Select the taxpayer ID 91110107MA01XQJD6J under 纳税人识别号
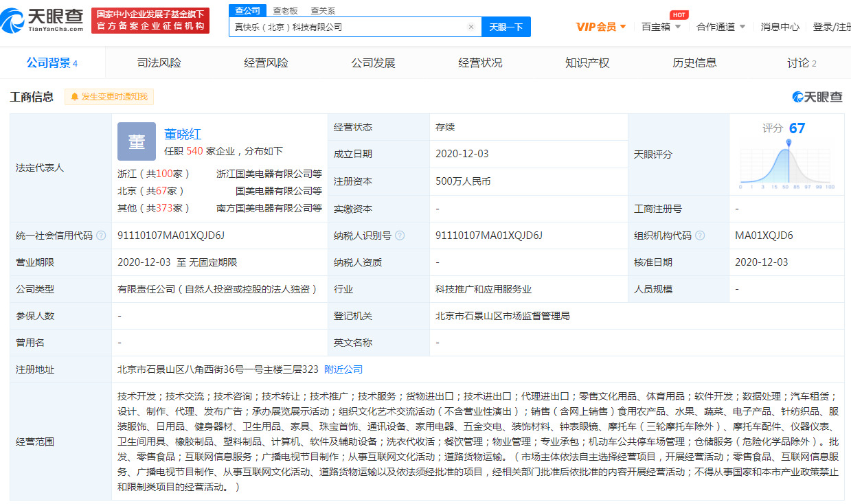Image resolution: width=851 pixels, height=504 pixels. 489,236
